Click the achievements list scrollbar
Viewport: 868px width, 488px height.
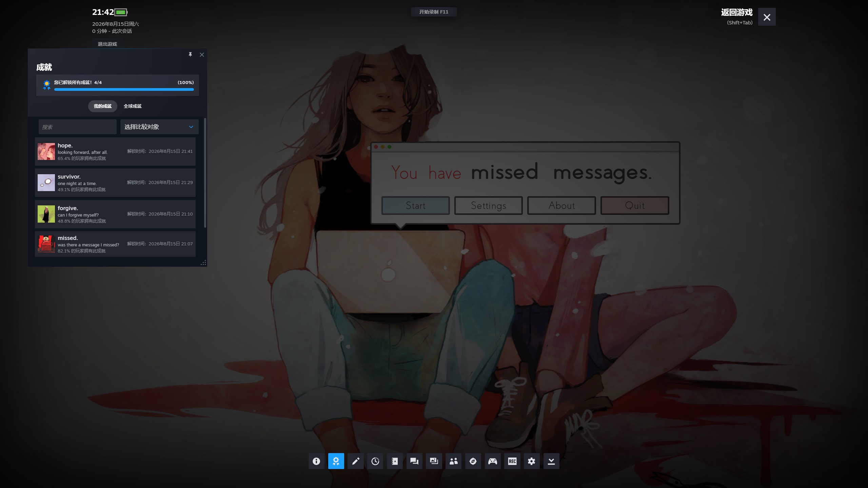pos(205,173)
